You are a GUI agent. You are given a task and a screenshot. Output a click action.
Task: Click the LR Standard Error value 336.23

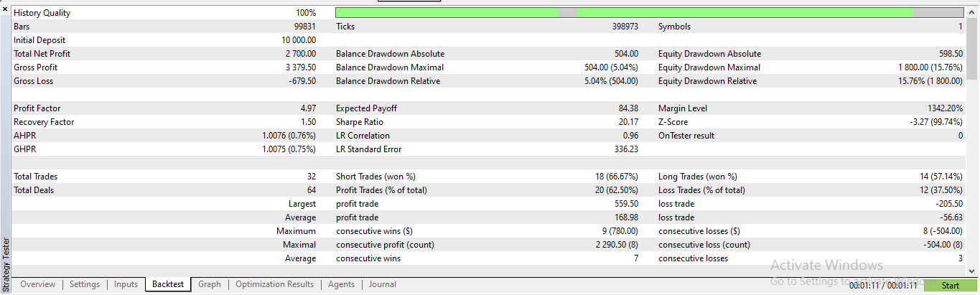pyautogui.click(x=626, y=149)
